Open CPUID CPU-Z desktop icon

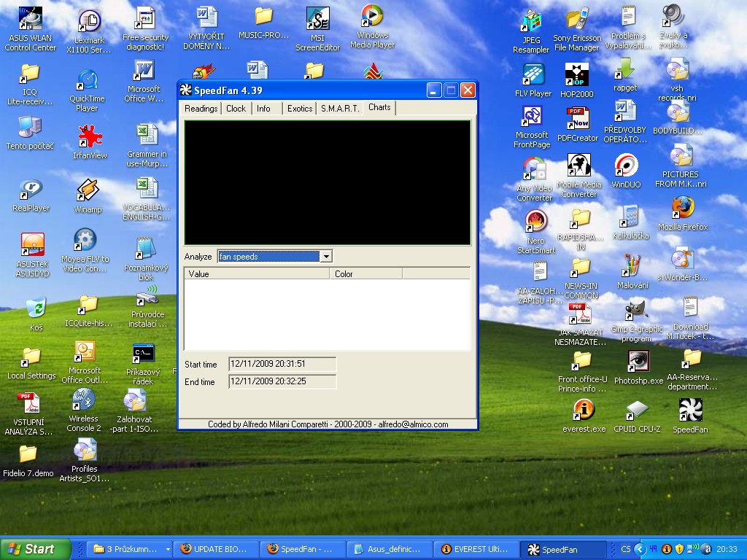coord(637,416)
